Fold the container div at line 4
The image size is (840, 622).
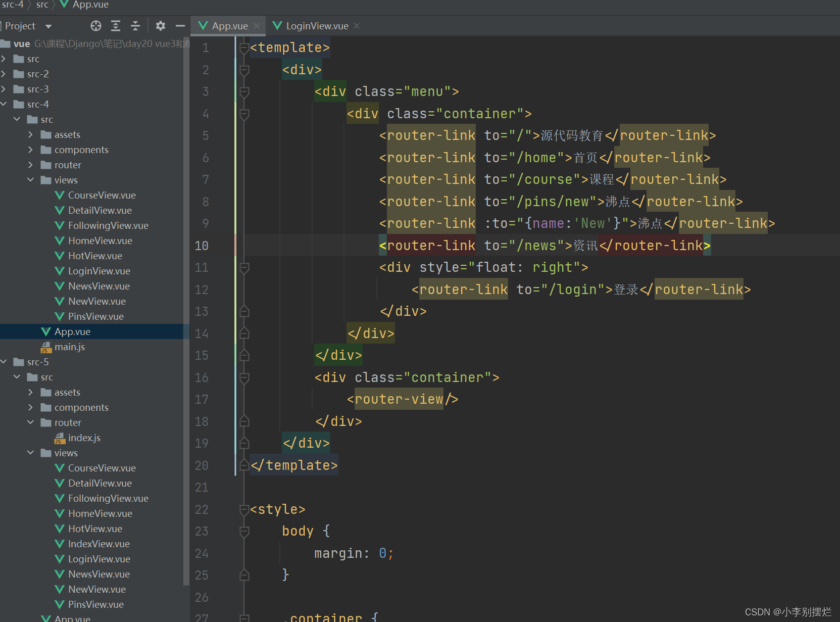point(244,114)
